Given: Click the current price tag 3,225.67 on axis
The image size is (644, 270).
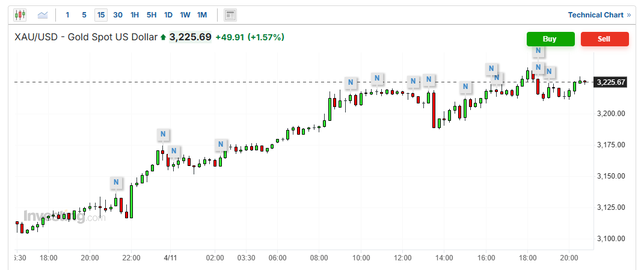Looking at the screenshot, I should (611, 82).
